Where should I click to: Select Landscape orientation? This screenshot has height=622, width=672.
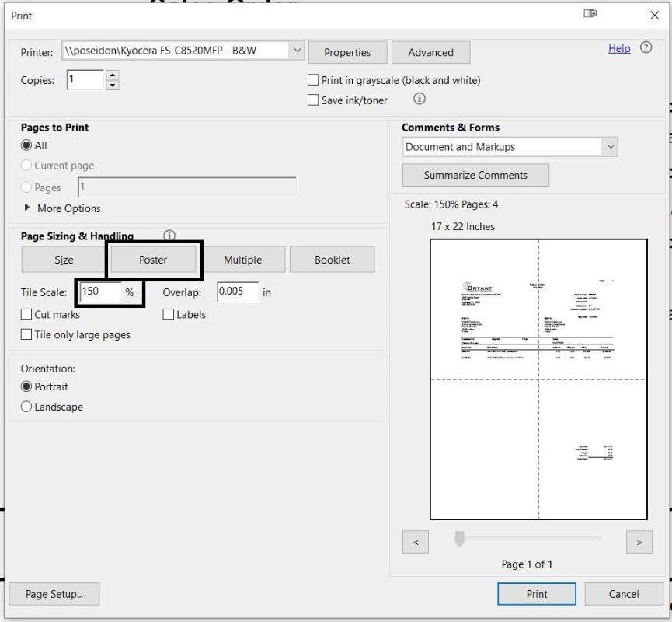point(26,407)
